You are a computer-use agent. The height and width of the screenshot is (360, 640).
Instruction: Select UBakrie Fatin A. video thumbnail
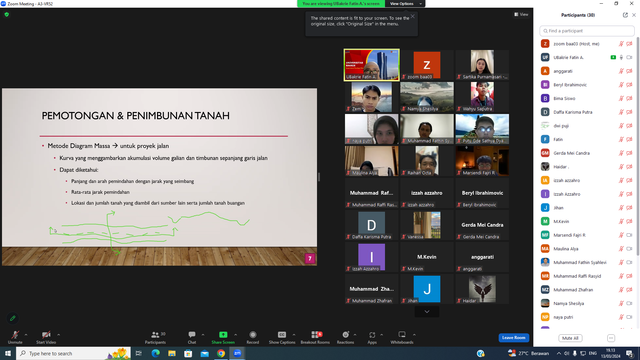(x=371, y=65)
